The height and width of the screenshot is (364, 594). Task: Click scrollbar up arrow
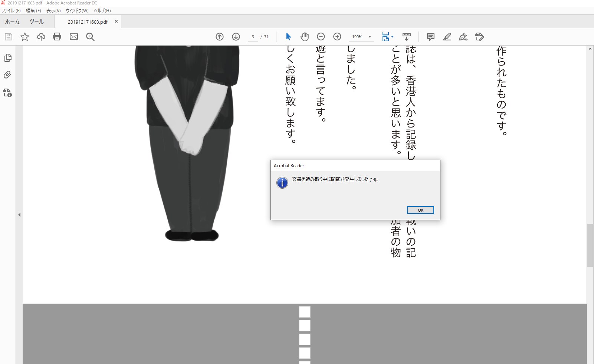590,49
